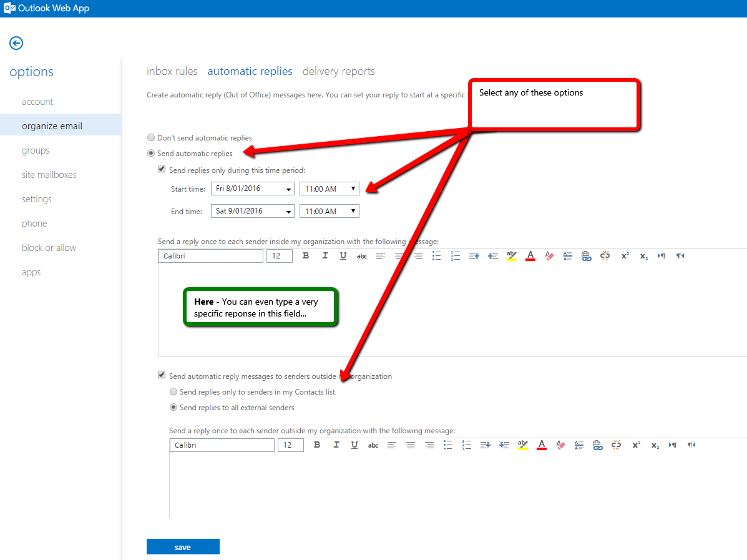Screen dimensions: 747x560
Task: Switch to automatic replies tab
Action: click(250, 71)
